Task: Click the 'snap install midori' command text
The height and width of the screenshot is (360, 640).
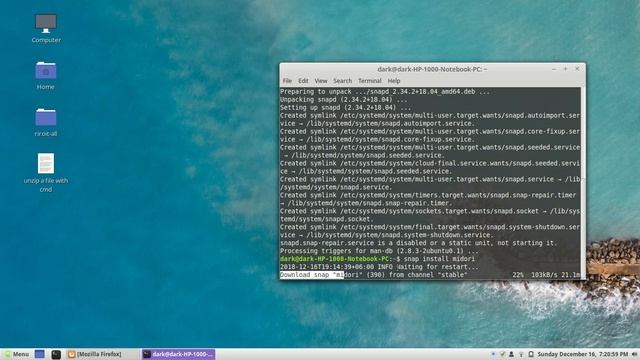Action: [439, 259]
